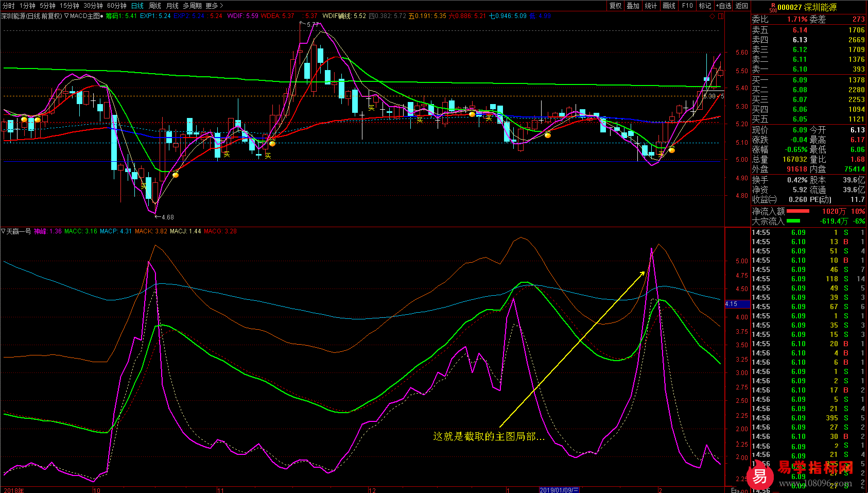Switch to the 月线 monthly chart tab
The image size is (868, 493).
pyautogui.click(x=172, y=6)
